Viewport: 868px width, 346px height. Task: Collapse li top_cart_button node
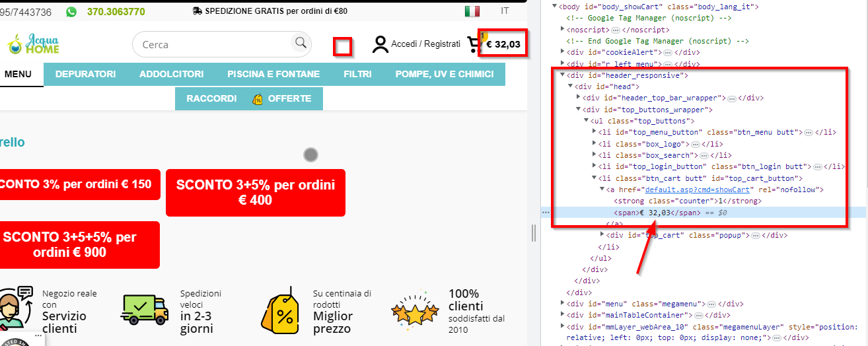593,178
